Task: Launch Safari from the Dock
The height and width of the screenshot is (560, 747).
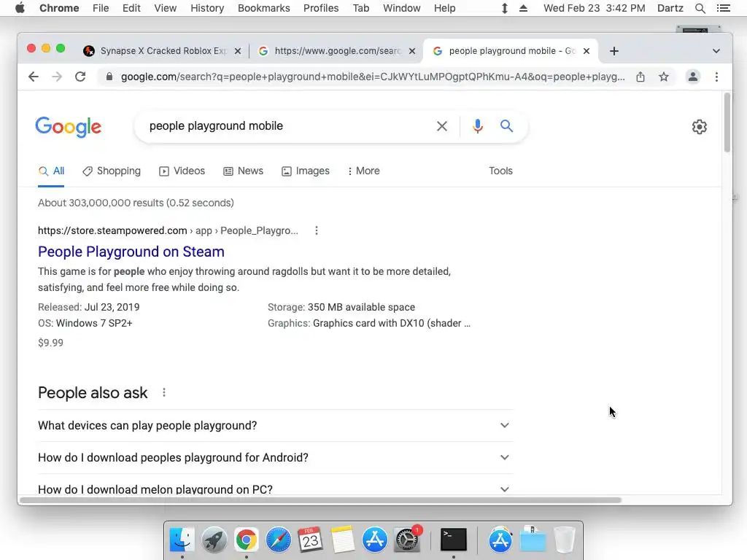Action: click(278, 540)
